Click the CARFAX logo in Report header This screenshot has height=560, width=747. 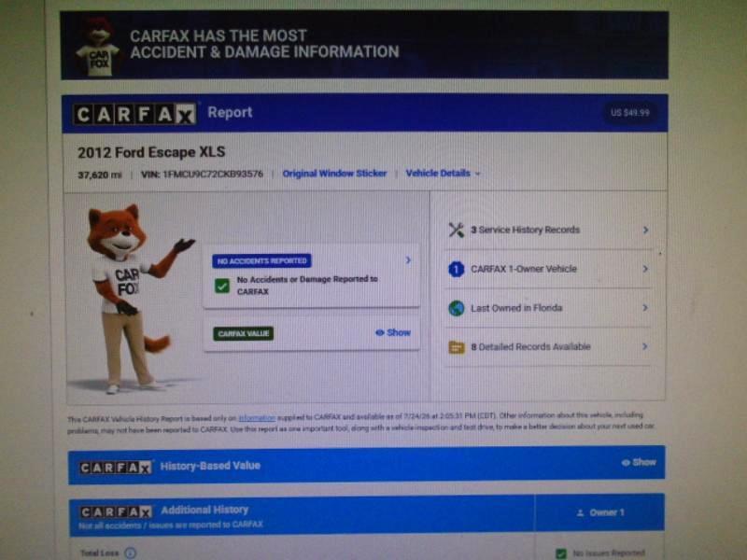pyautogui.click(x=134, y=114)
